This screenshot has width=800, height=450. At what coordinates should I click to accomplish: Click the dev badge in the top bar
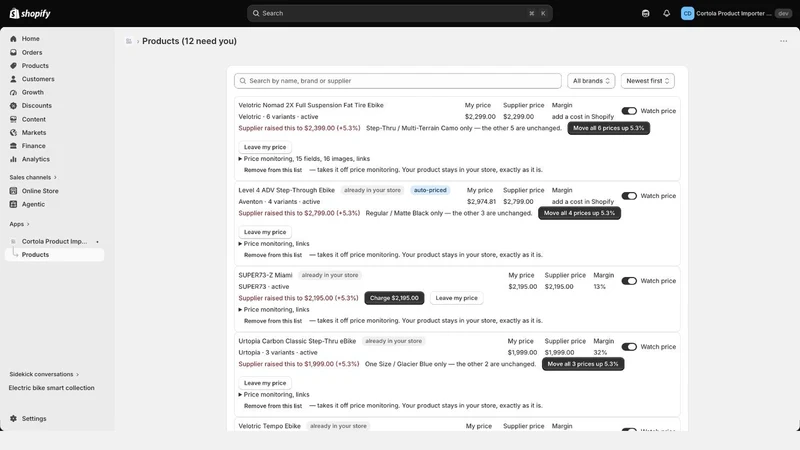(x=783, y=14)
